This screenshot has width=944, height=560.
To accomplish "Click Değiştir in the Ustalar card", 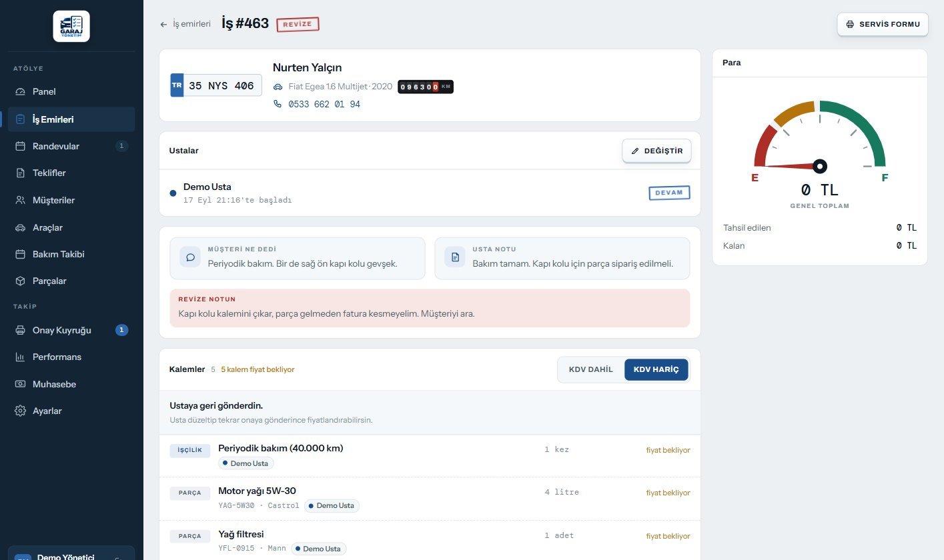I will point(656,151).
